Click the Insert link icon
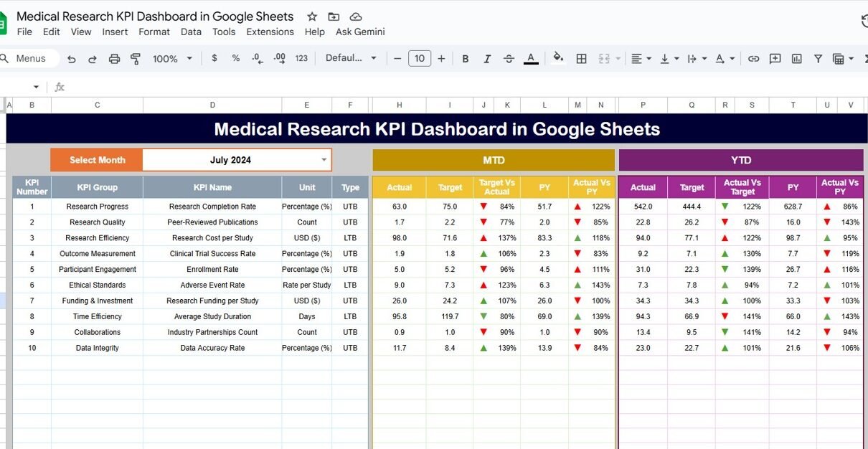This screenshot has width=868, height=449. click(x=753, y=59)
